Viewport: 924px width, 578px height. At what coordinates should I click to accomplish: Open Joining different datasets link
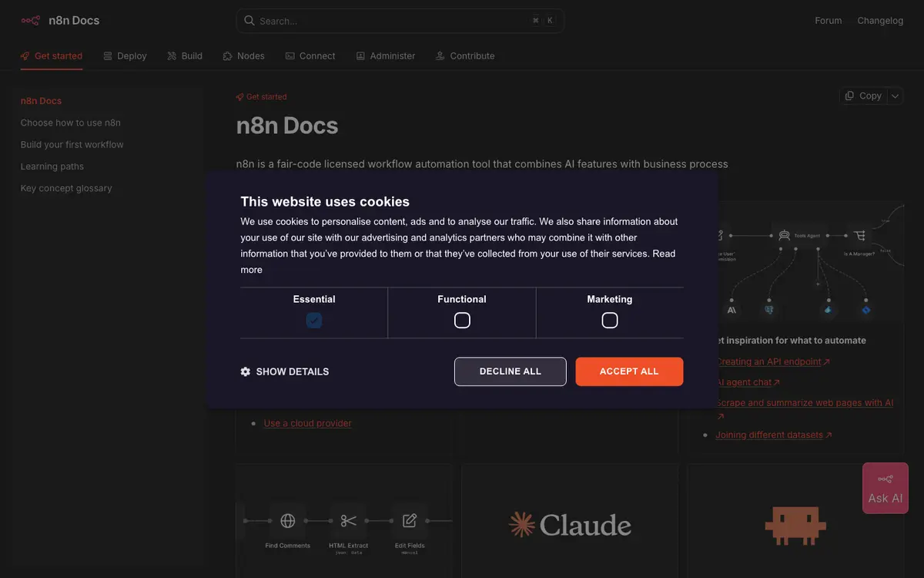[x=774, y=435]
